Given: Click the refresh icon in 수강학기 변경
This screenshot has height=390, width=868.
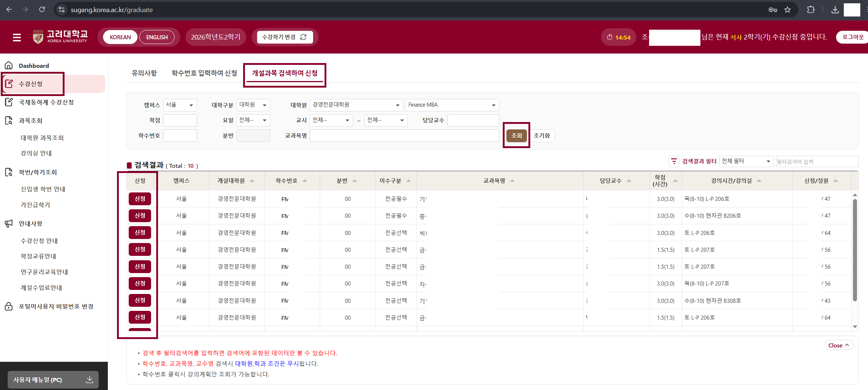Looking at the screenshot, I should coord(303,37).
